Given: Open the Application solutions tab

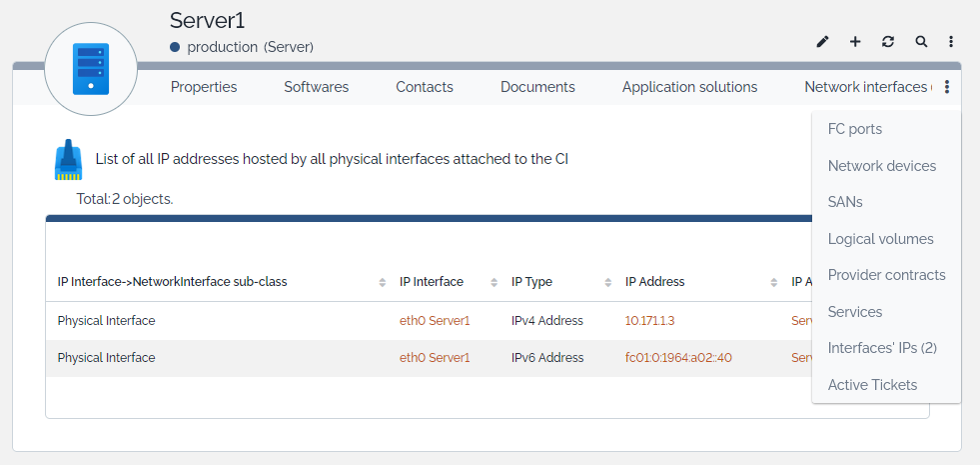Looking at the screenshot, I should (x=689, y=87).
